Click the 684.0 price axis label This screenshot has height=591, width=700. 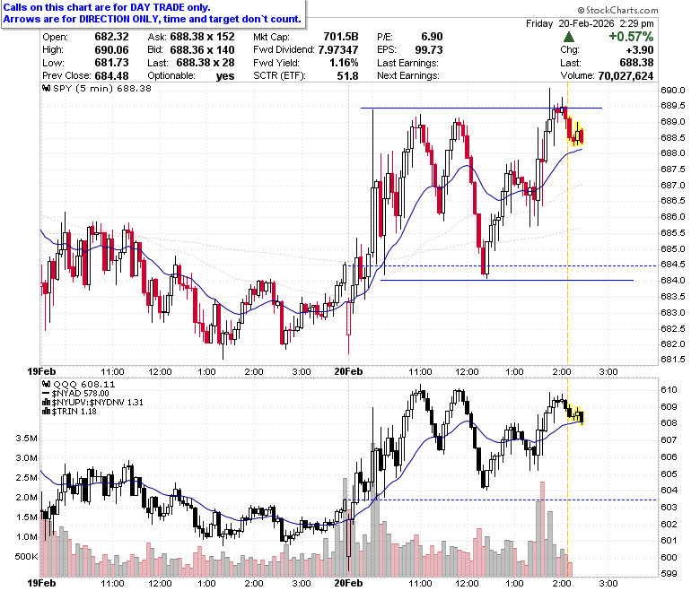(673, 280)
